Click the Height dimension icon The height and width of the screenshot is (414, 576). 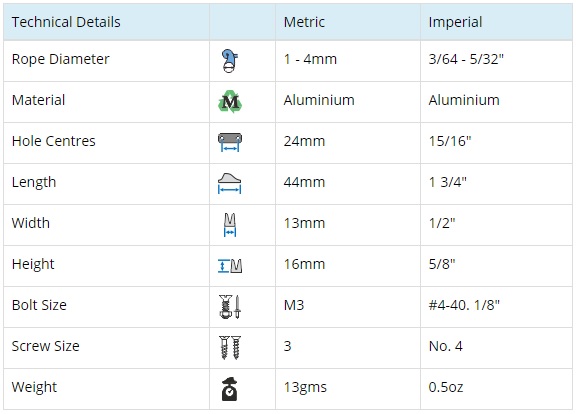tap(230, 266)
